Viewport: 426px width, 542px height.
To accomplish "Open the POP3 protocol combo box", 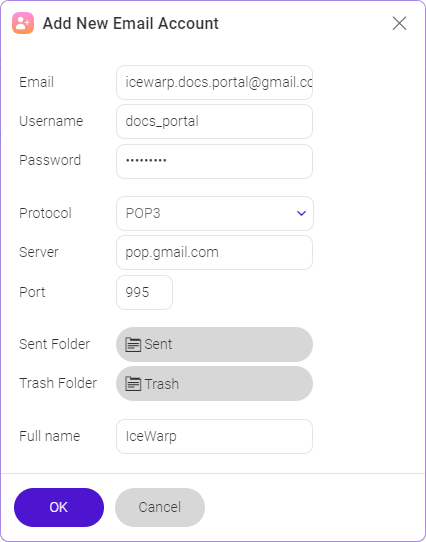I will click(215, 213).
